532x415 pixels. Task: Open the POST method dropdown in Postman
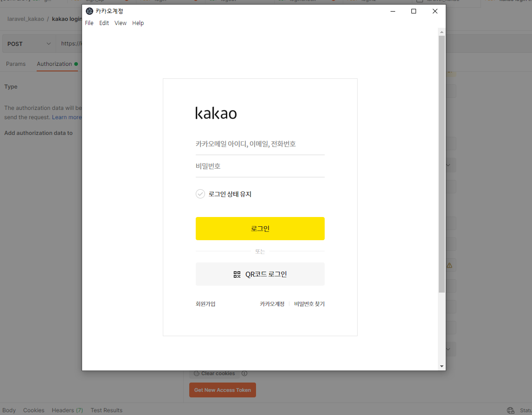29,44
